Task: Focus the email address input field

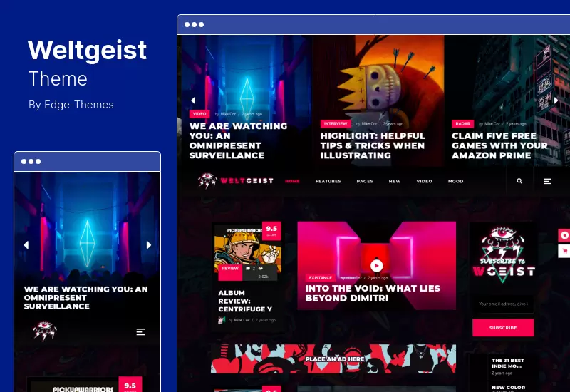Action: point(503,304)
